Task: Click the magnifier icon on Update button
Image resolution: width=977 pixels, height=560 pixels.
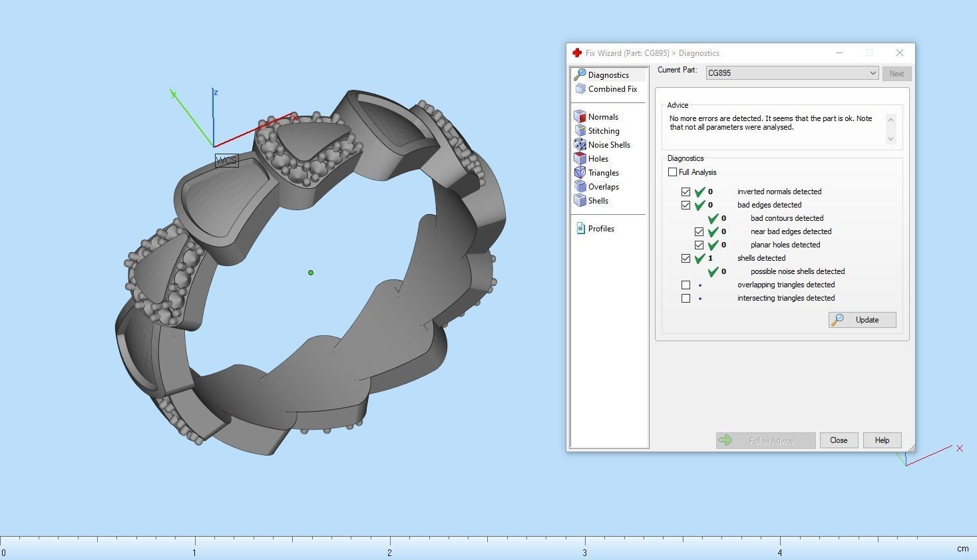Action: [x=838, y=320]
